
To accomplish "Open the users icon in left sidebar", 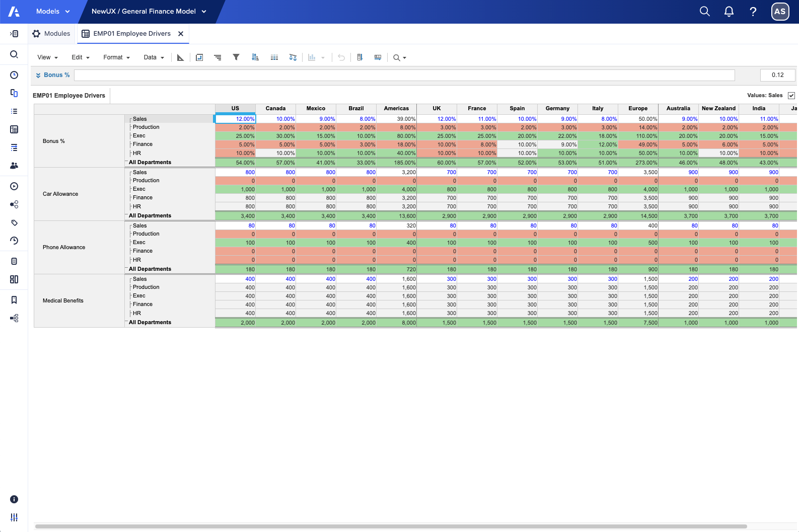I will [x=14, y=166].
